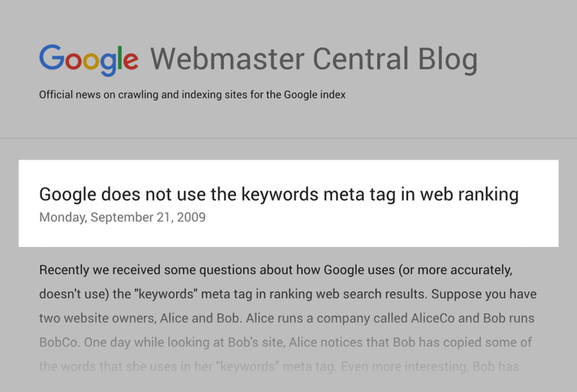Click the word "Central" in the header
Viewport: 577px width, 392px height.
[361, 59]
